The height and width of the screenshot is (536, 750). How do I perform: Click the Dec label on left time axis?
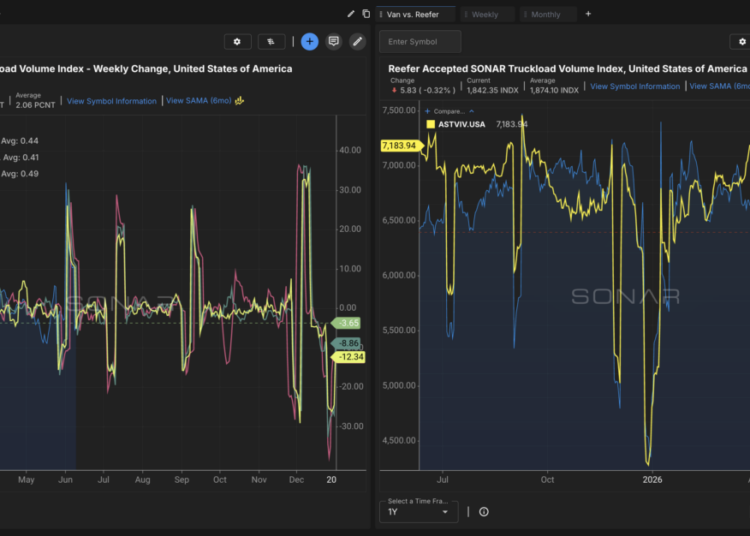[297, 480]
